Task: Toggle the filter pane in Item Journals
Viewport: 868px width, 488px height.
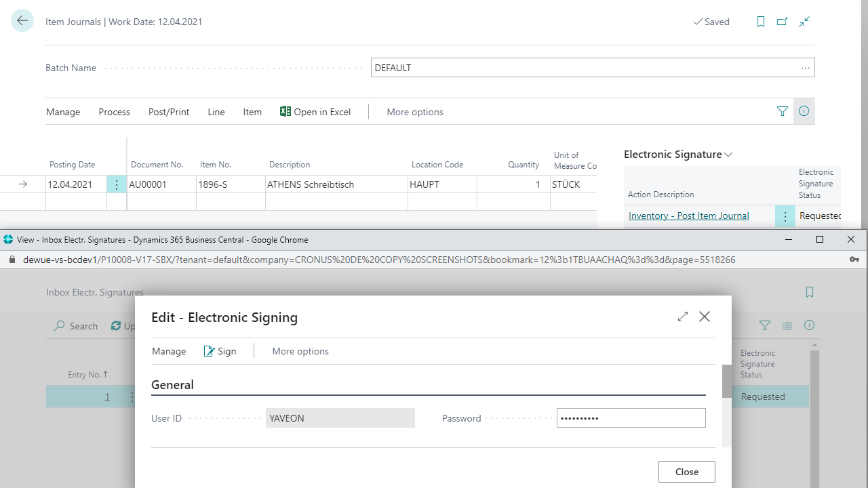Action: pos(783,111)
